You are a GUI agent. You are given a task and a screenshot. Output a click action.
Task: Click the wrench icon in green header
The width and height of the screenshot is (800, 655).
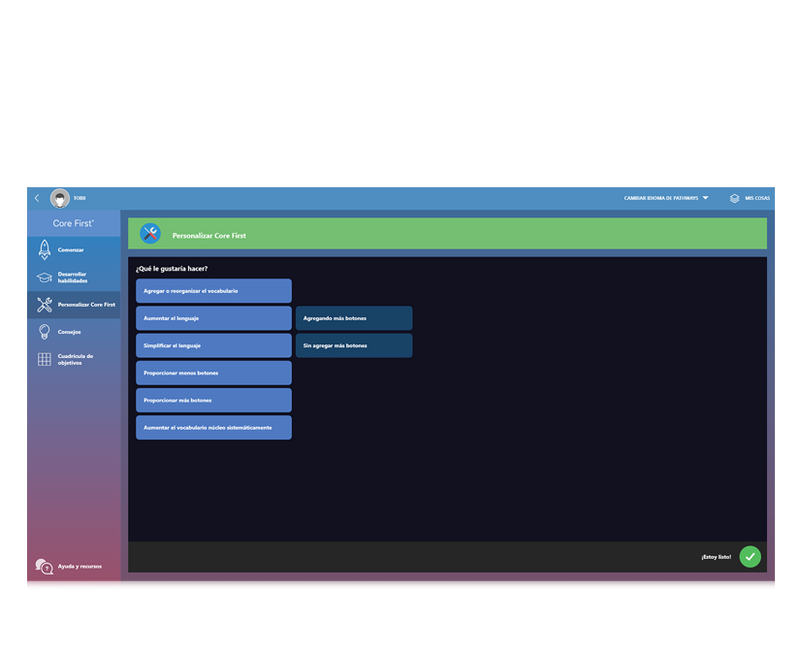point(151,234)
